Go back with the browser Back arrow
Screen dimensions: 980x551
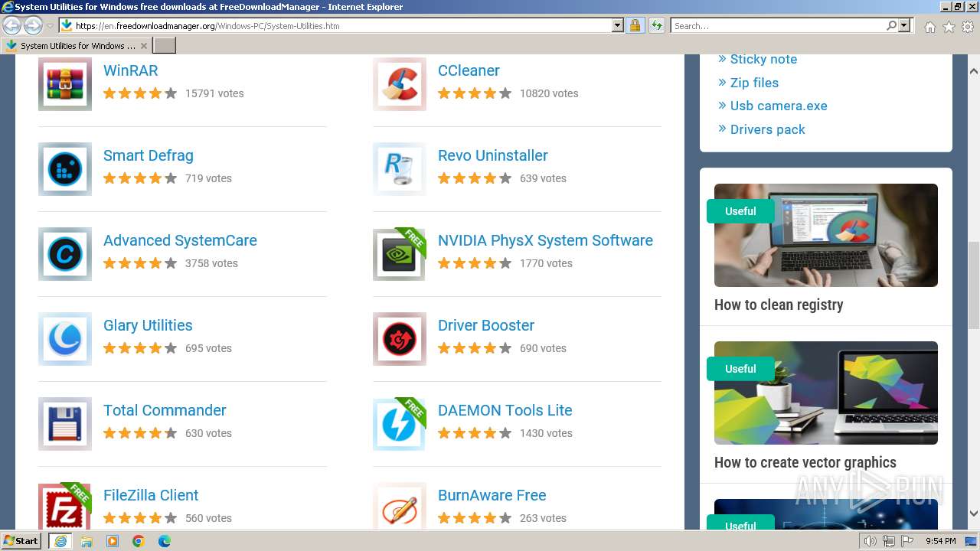(11, 25)
